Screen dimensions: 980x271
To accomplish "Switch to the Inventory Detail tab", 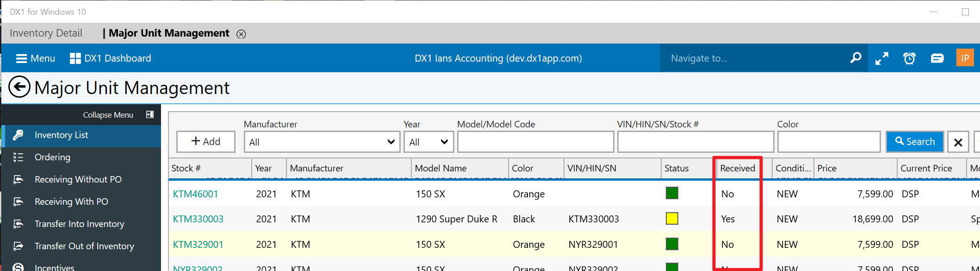I will (x=46, y=33).
